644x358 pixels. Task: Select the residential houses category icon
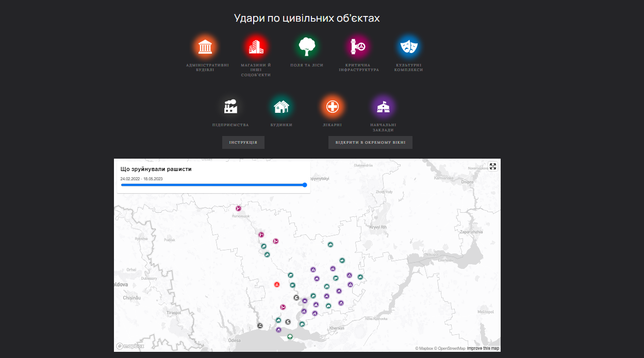281,107
